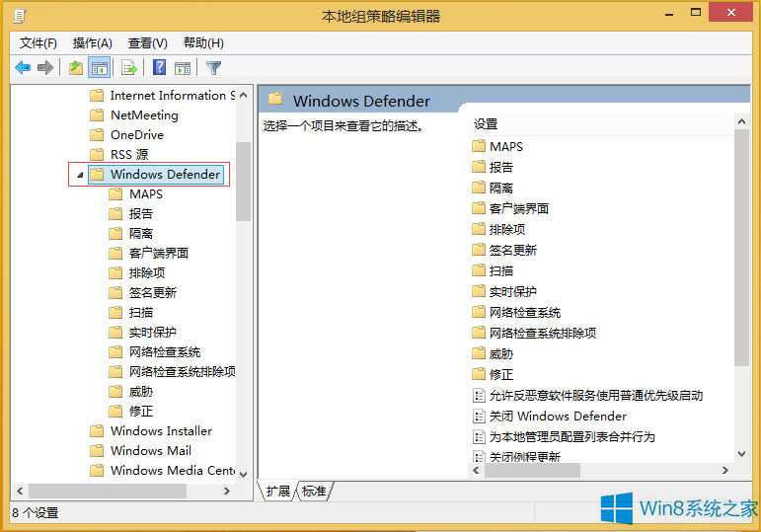The height and width of the screenshot is (532, 761).
Task: Click 排除项 folder icon in settings list
Action: (479, 229)
